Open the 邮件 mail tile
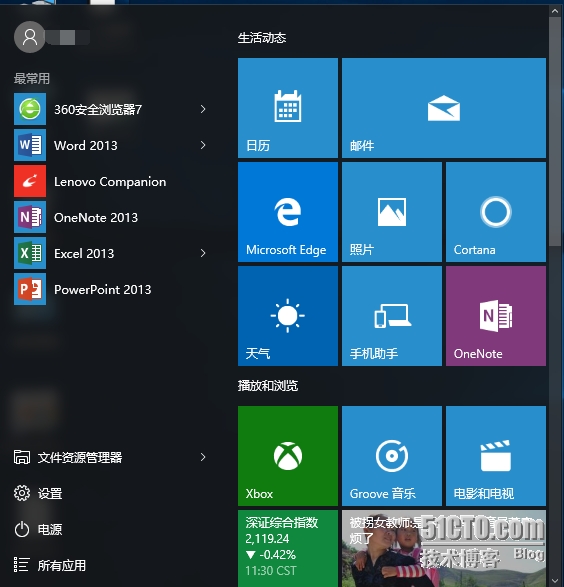 (444, 108)
